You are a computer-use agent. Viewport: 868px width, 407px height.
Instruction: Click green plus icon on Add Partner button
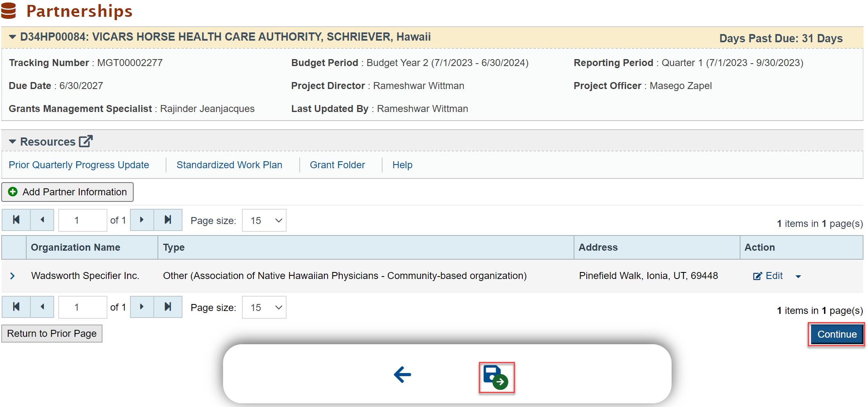13,192
